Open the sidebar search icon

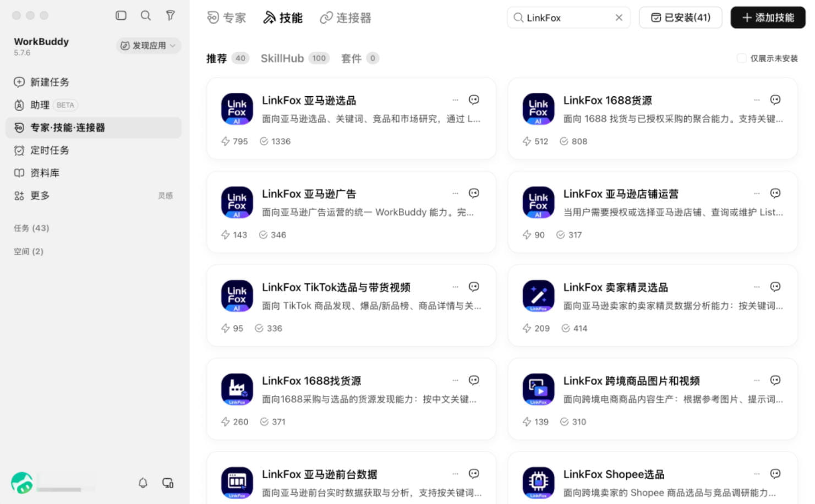[x=145, y=15]
